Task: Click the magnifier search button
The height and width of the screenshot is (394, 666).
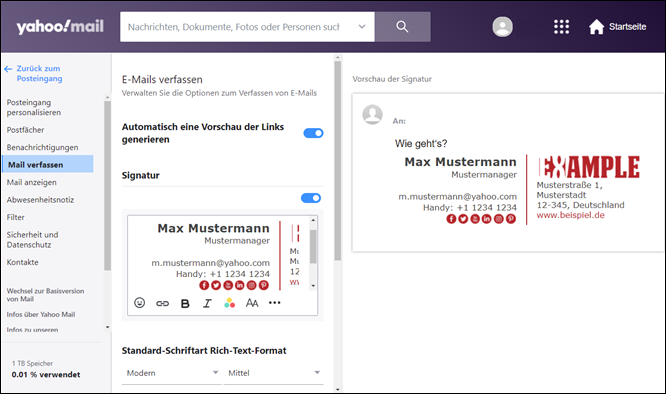Action: coord(402,27)
